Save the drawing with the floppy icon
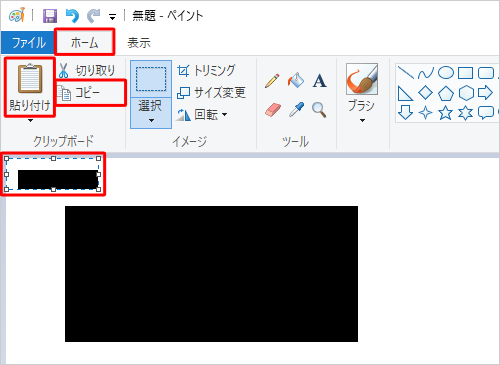 [50, 16]
